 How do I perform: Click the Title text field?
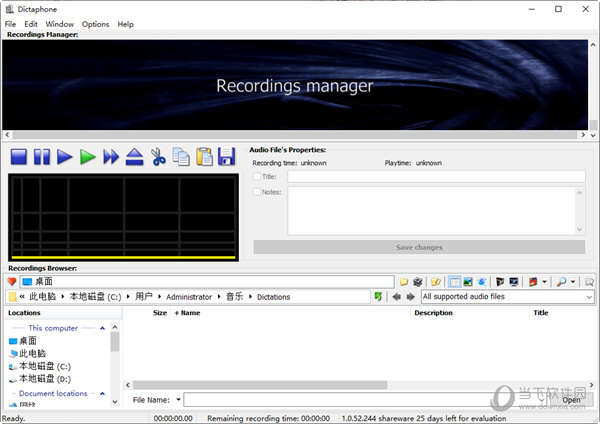point(436,176)
